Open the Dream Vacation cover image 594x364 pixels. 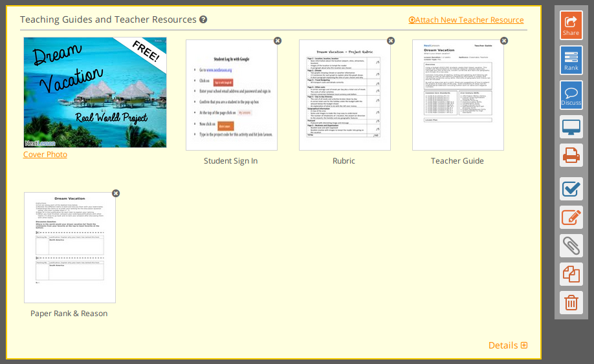coord(95,92)
